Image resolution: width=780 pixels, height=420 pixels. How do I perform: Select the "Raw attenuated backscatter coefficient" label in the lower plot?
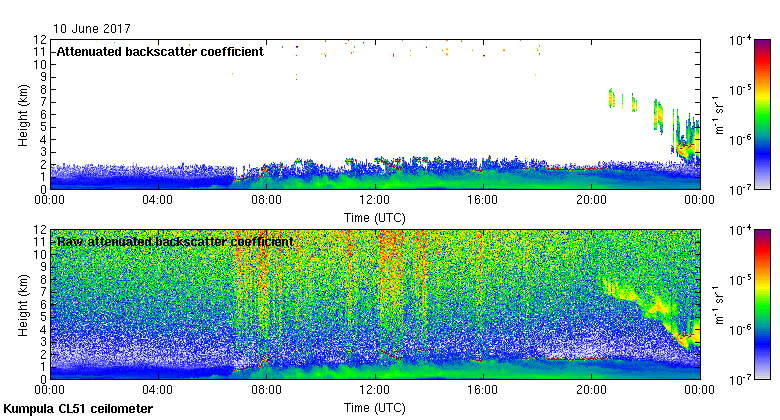175,242
